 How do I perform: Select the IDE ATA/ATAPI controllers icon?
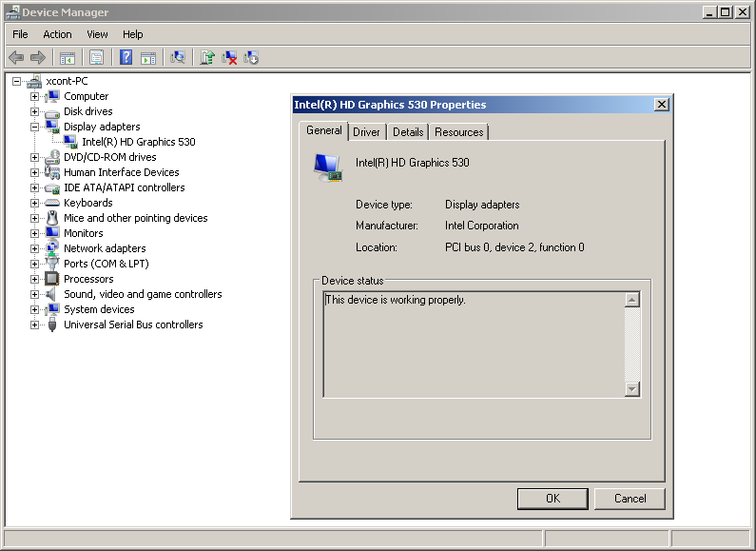click(52, 188)
